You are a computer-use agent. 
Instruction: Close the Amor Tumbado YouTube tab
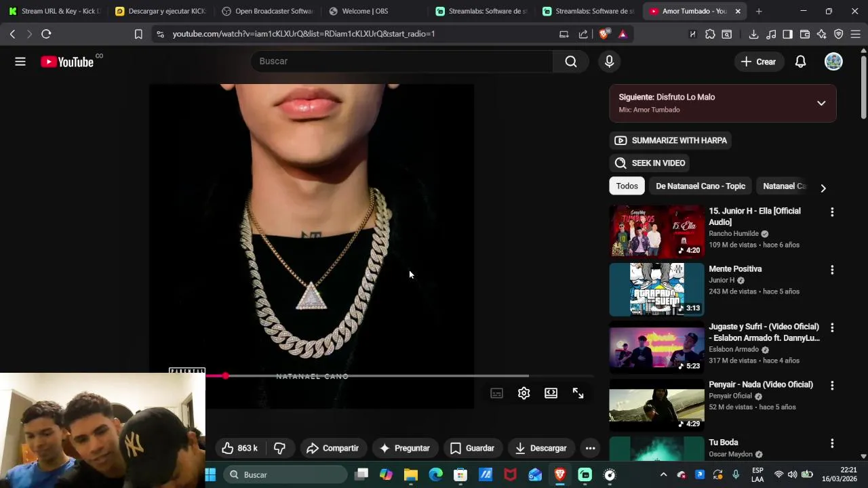tap(738, 11)
